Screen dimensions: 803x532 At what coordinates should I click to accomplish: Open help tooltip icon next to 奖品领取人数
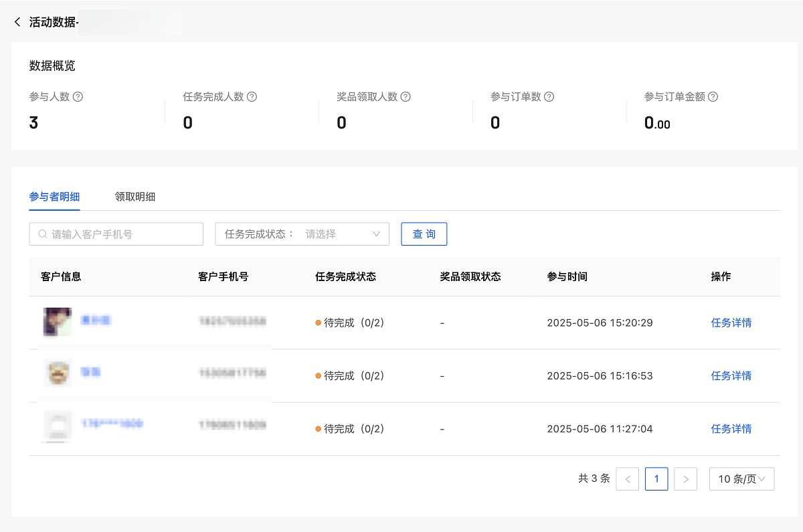point(406,96)
